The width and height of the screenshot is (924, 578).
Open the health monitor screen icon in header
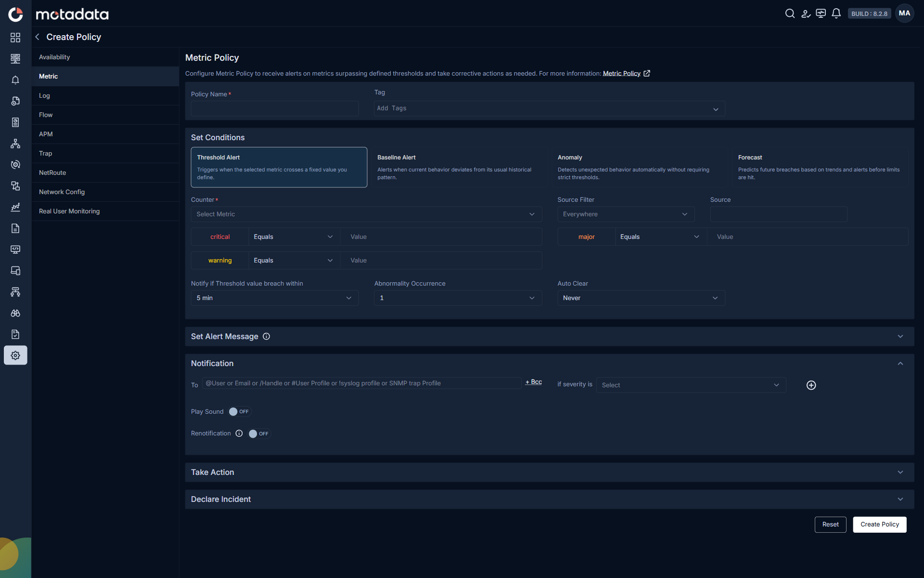(x=821, y=13)
